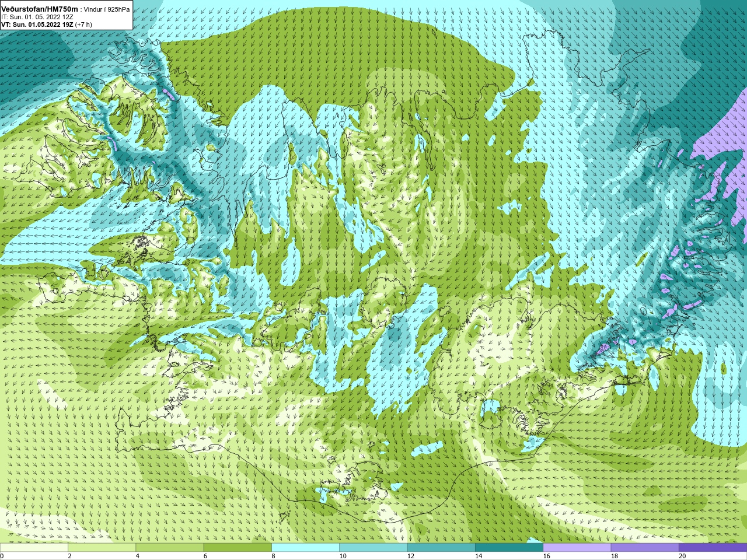Click the "Veðurstofan/HM750m" title text

(x=40, y=9)
